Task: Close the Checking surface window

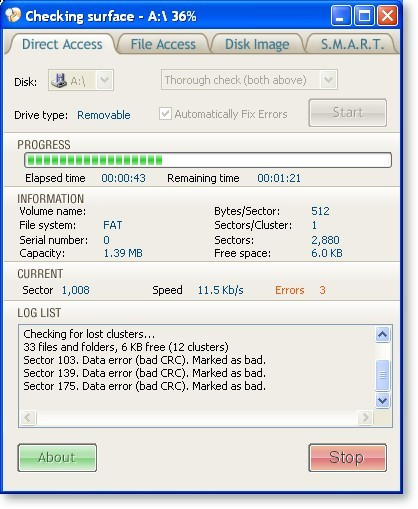Action: (x=387, y=15)
